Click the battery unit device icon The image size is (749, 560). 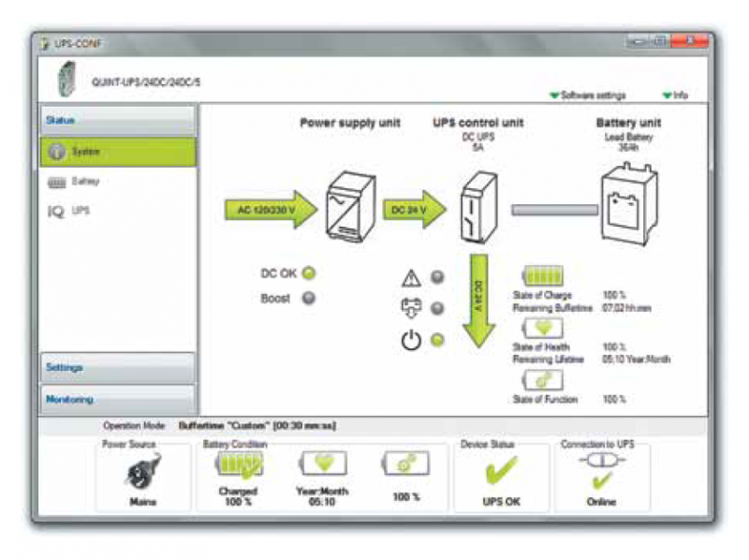[x=628, y=203]
